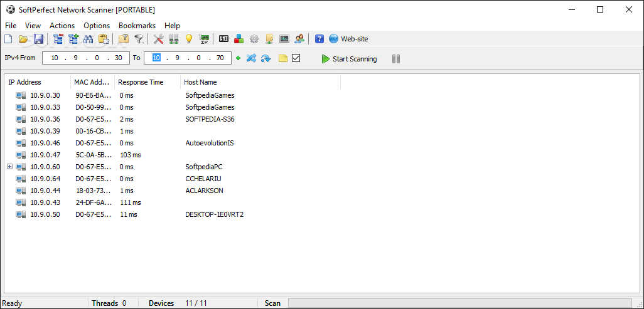Sort by the Response Time column header
This screenshot has width=644, height=309.
pyautogui.click(x=148, y=82)
